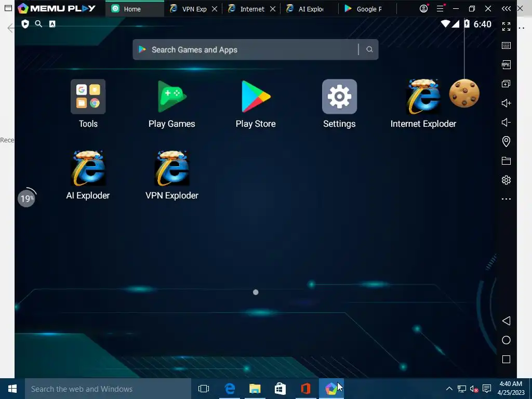Click the hanging cookie icon
The image size is (532, 399).
point(464,94)
